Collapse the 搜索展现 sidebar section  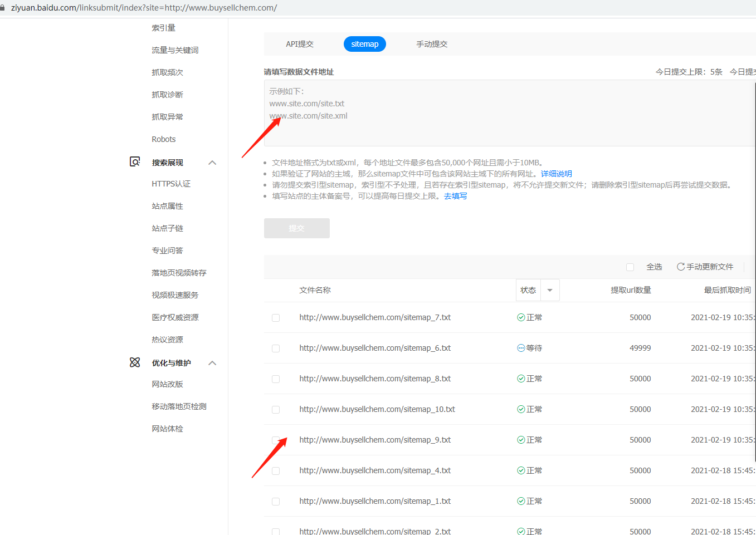[x=212, y=163]
